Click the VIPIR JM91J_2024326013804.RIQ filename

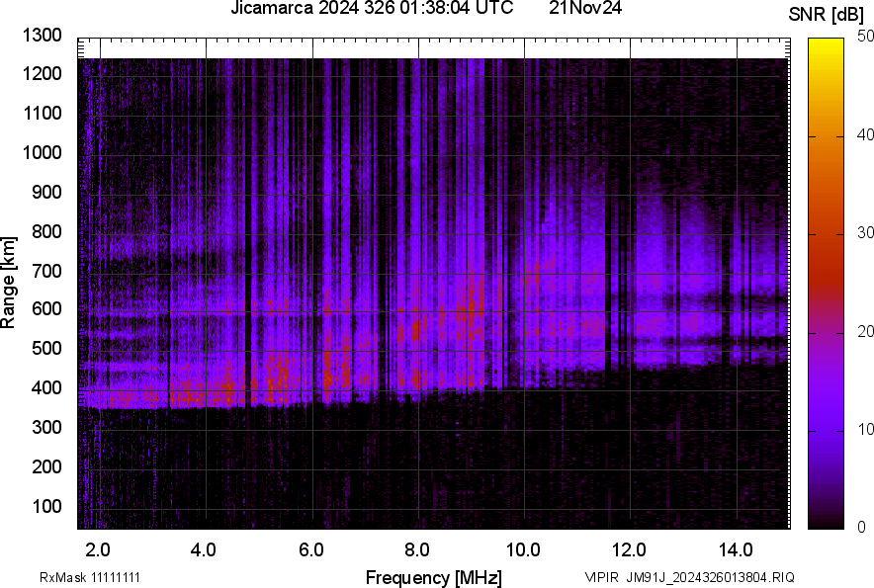pyautogui.click(x=689, y=577)
